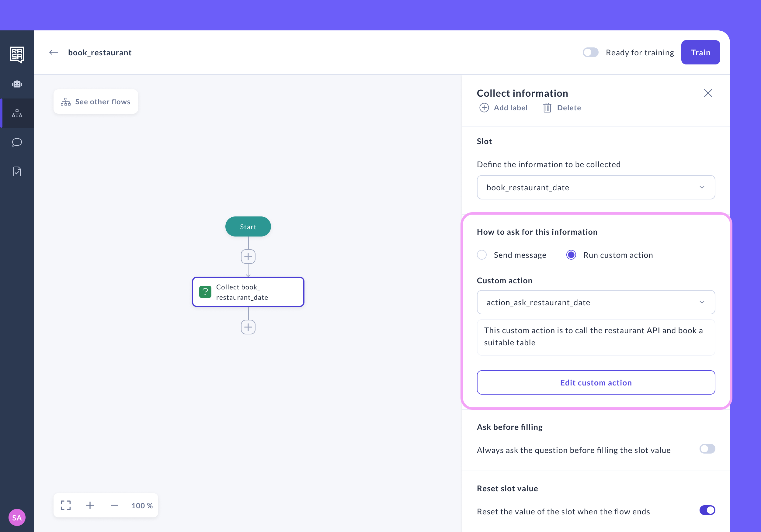Click the Delete text link

(x=569, y=108)
